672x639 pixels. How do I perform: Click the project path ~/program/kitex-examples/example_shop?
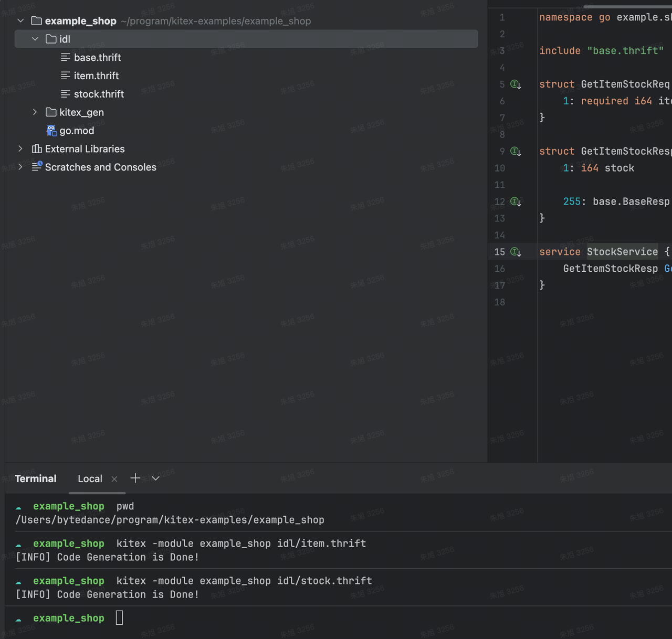tap(216, 21)
